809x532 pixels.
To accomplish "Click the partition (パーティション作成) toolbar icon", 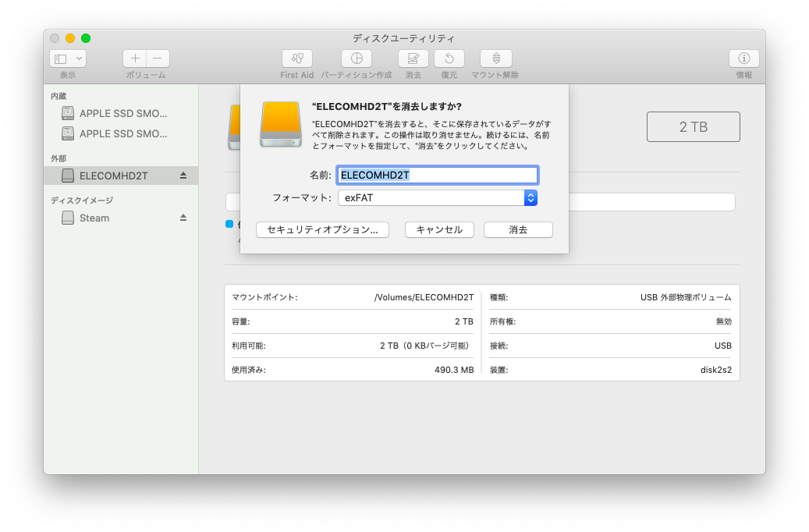I will 357,59.
